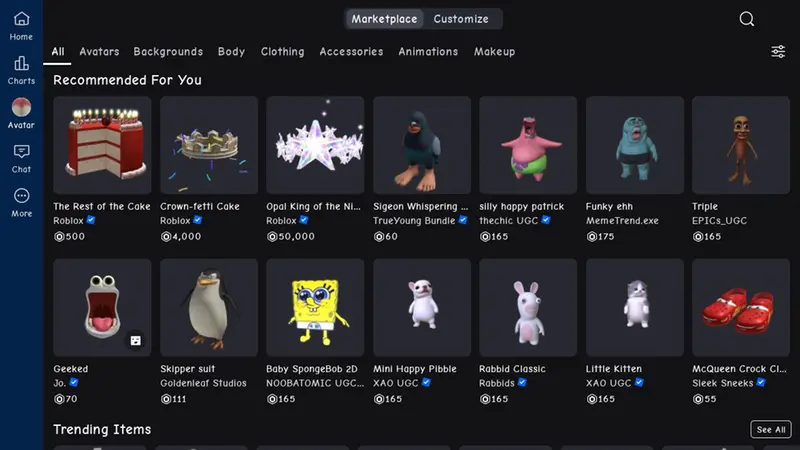
Task: Open The Rest of the Cake thumbnail
Action: coord(102,145)
